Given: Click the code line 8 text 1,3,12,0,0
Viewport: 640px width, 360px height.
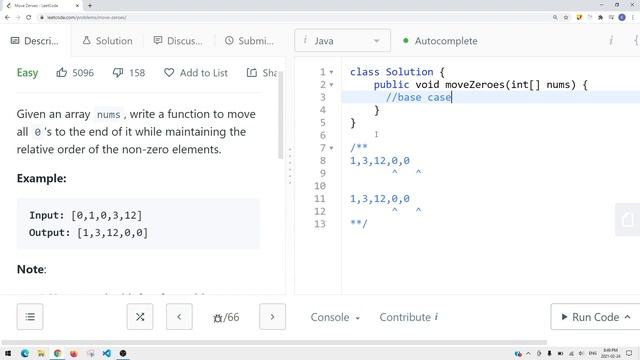Looking at the screenshot, I should pyautogui.click(x=380, y=161).
